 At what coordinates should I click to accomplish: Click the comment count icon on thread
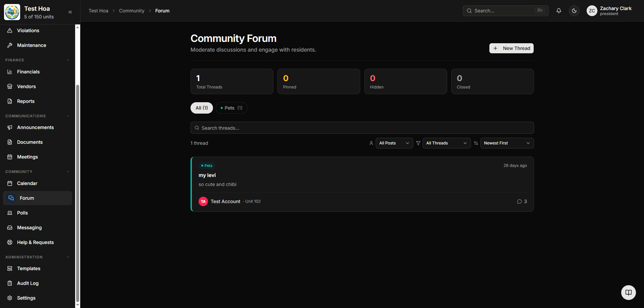[x=519, y=201]
